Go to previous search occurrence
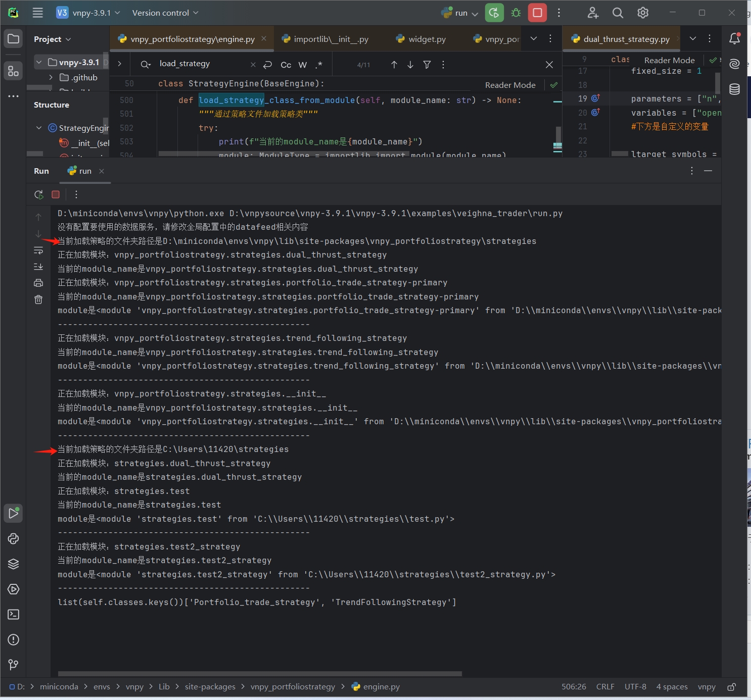This screenshot has width=751, height=700. click(x=394, y=65)
